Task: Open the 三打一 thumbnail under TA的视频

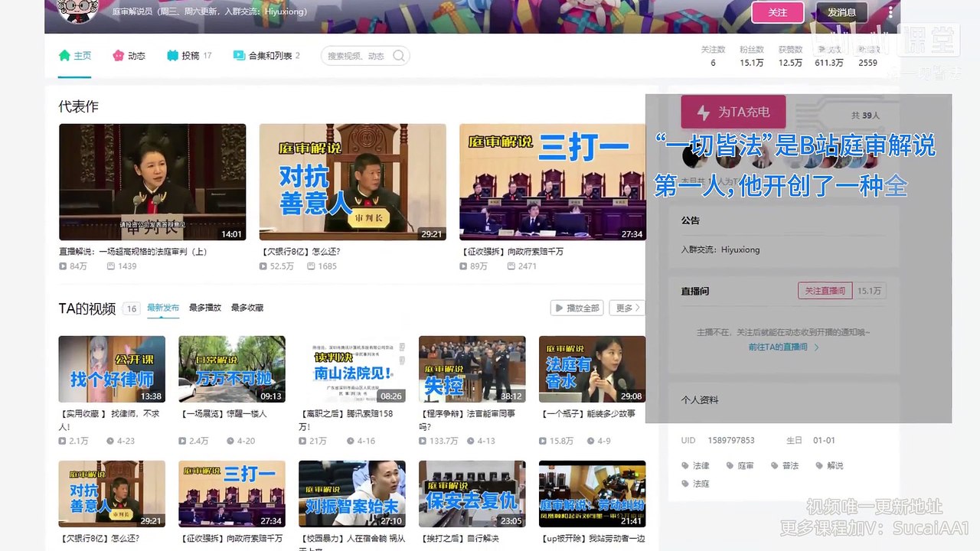Action: 232,494
